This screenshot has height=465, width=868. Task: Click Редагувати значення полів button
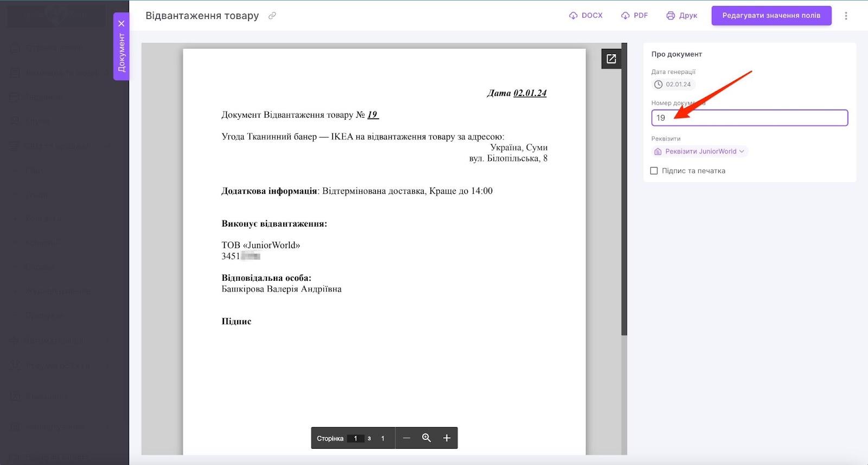(x=771, y=16)
